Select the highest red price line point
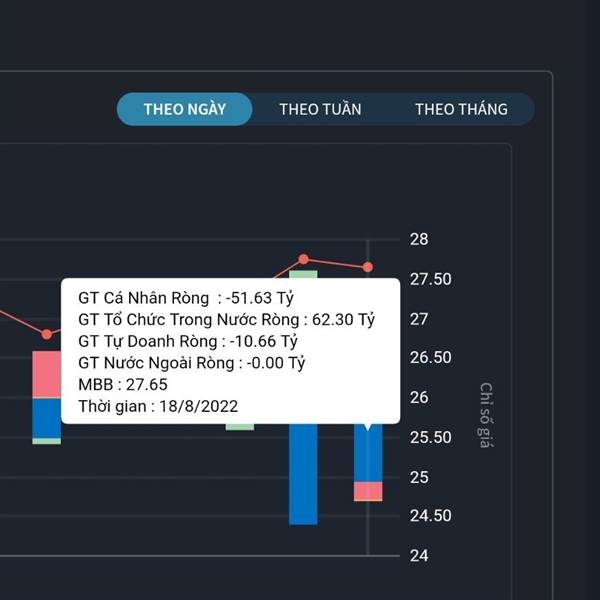Screen dimensions: 600x600 pos(303,259)
